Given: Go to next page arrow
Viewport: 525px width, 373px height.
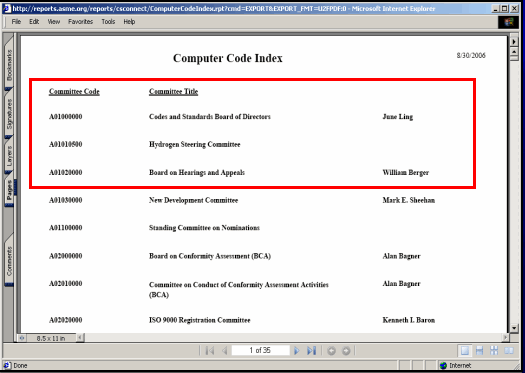Looking at the screenshot, I should 296,351.
